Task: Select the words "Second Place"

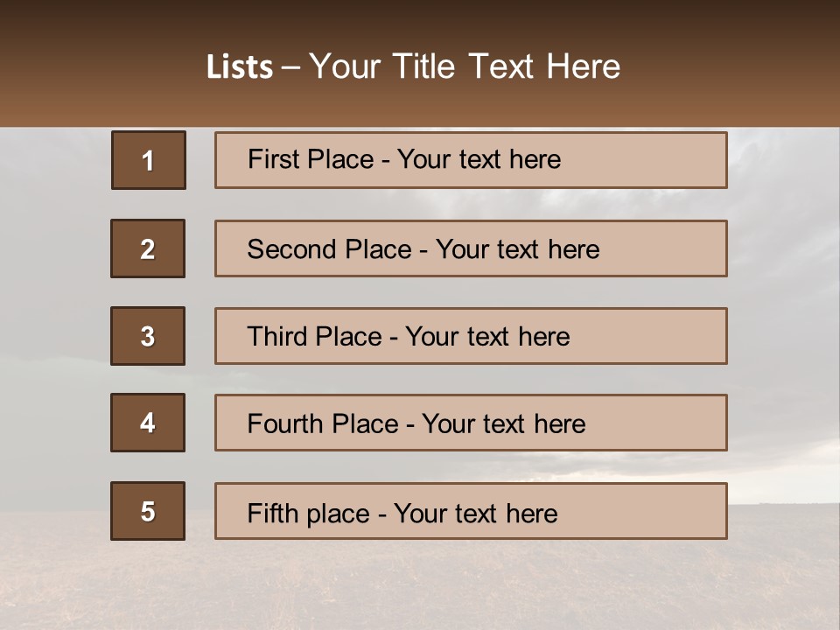Action: click(x=328, y=249)
